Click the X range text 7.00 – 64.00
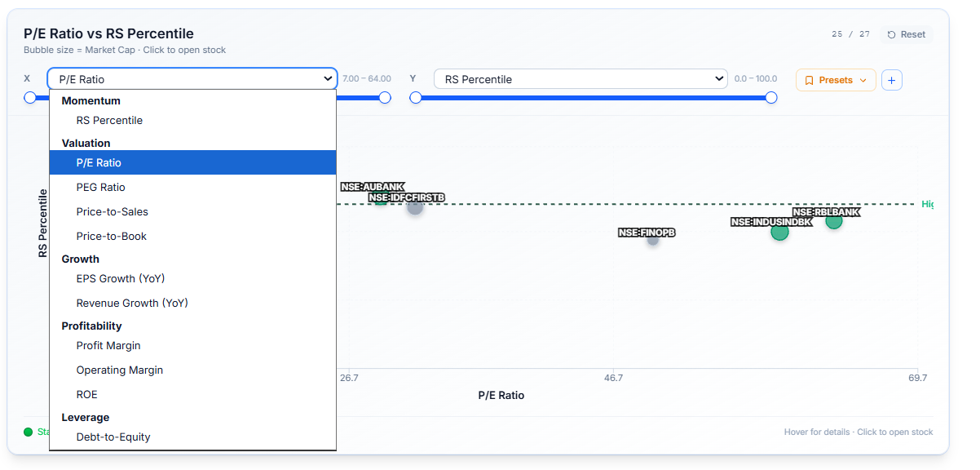980x470 pixels. pos(367,79)
